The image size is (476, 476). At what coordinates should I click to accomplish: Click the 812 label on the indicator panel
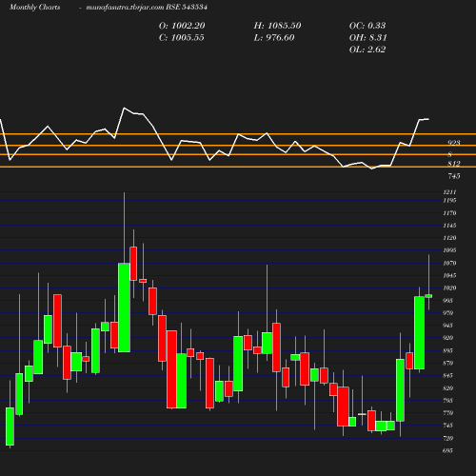(454, 164)
